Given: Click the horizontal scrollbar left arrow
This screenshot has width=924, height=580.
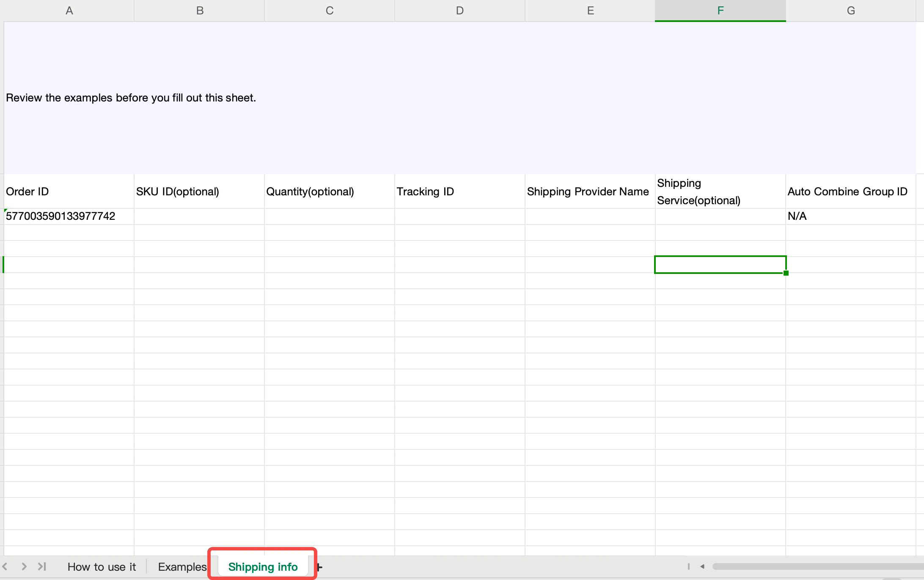Looking at the screenshot, I should click(702, 566).
